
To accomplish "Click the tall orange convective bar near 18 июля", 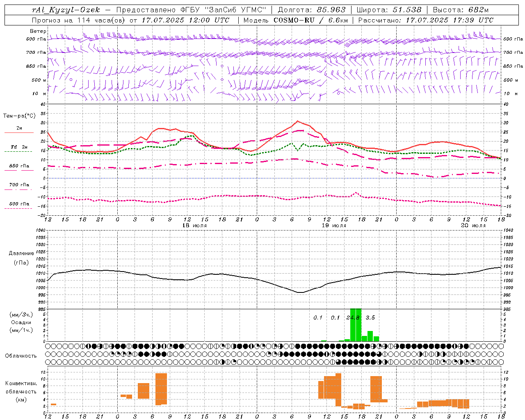I will [x=161, y=389].
